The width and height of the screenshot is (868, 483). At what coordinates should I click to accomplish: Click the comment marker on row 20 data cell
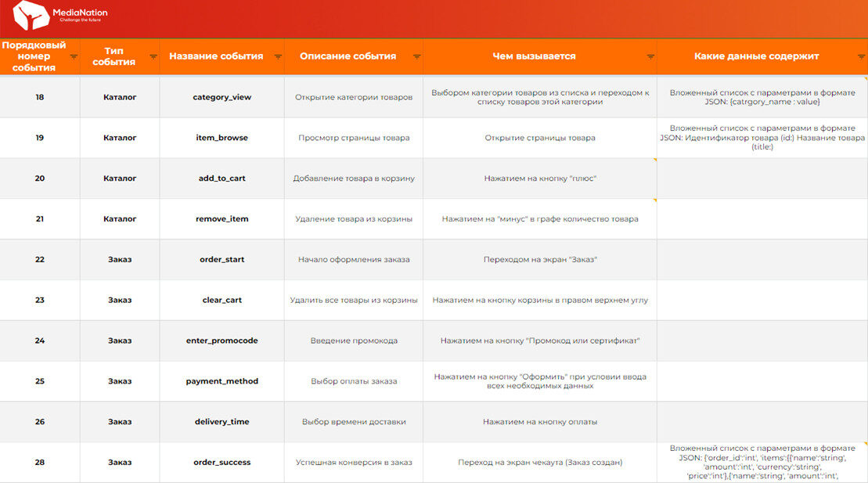[655, 160]
